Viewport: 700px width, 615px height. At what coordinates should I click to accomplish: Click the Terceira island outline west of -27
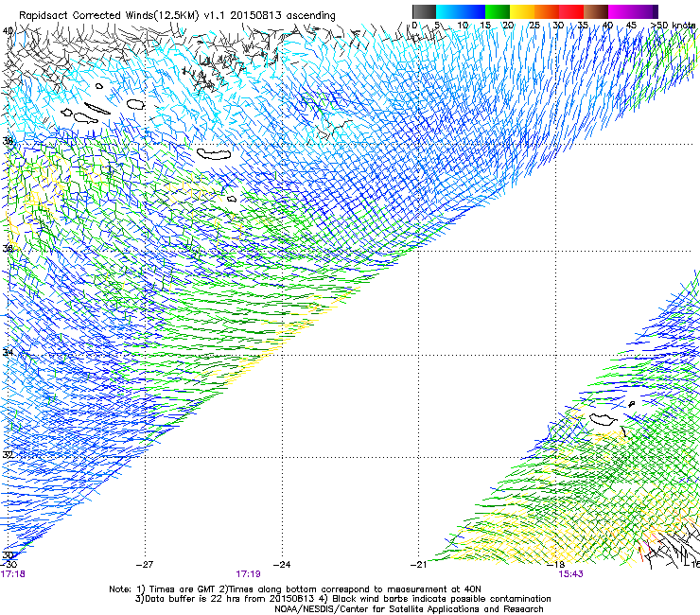pyautogui.click(x=135, y=104)
